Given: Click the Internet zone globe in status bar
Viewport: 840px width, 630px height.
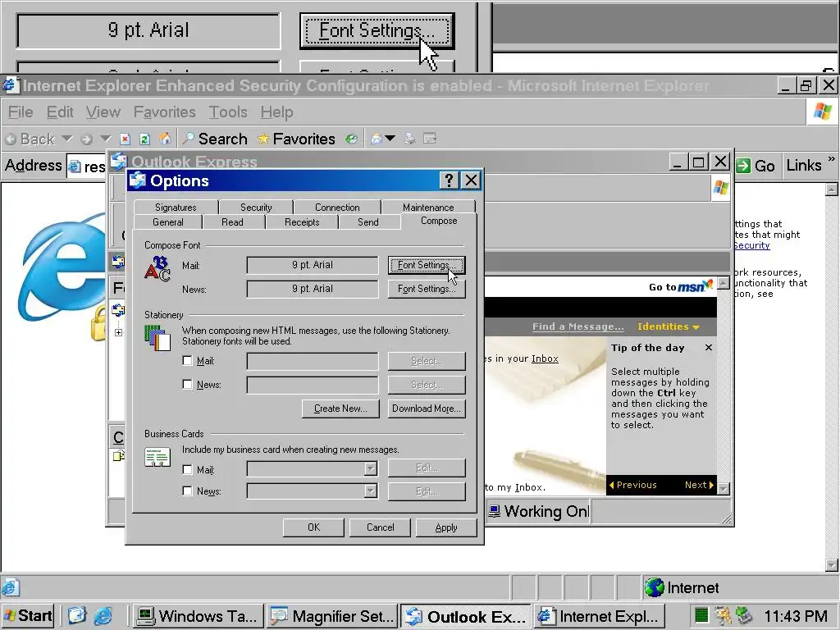Looking at the screenshot, I should (654, 587).
